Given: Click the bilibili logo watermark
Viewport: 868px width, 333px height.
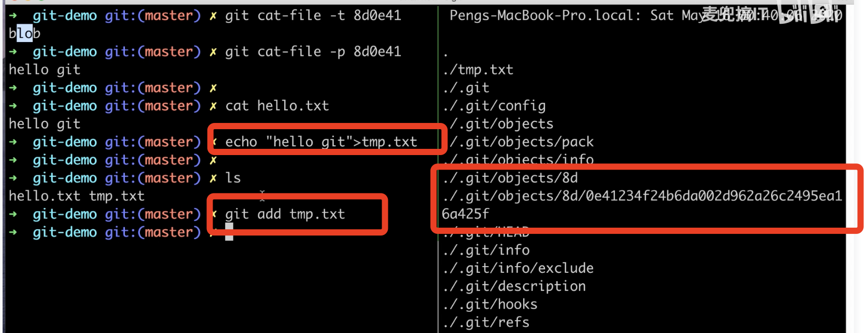Looking at the screenshot, I should pyautogui.click(x=814, y=14).
